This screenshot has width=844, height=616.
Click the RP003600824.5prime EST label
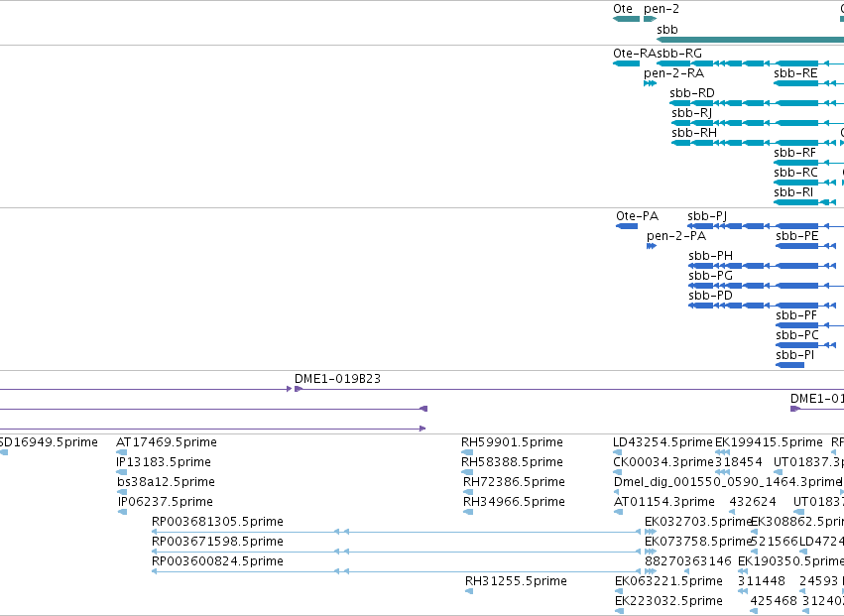click(217, 561)
